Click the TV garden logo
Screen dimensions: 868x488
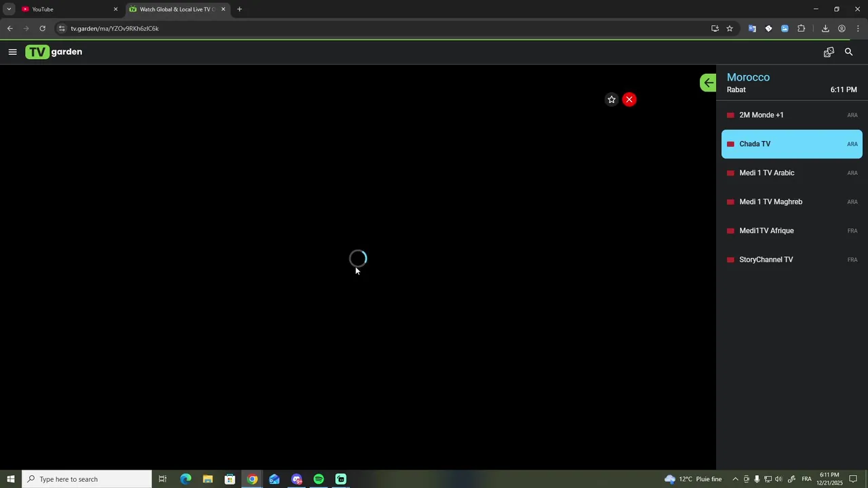54,52
